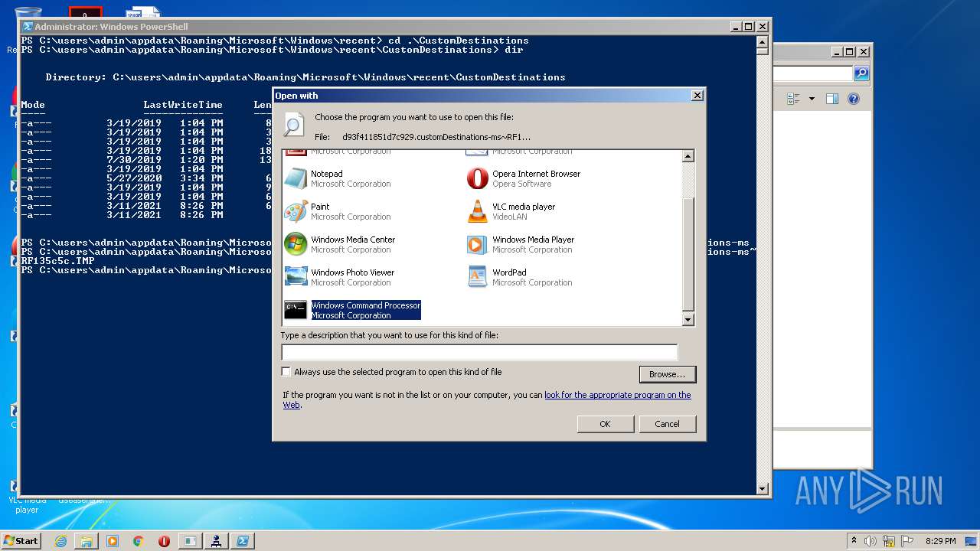This screenshot has height=551, width=980.
Task: Open Google Chrome from taskbar
Action: 139,541
